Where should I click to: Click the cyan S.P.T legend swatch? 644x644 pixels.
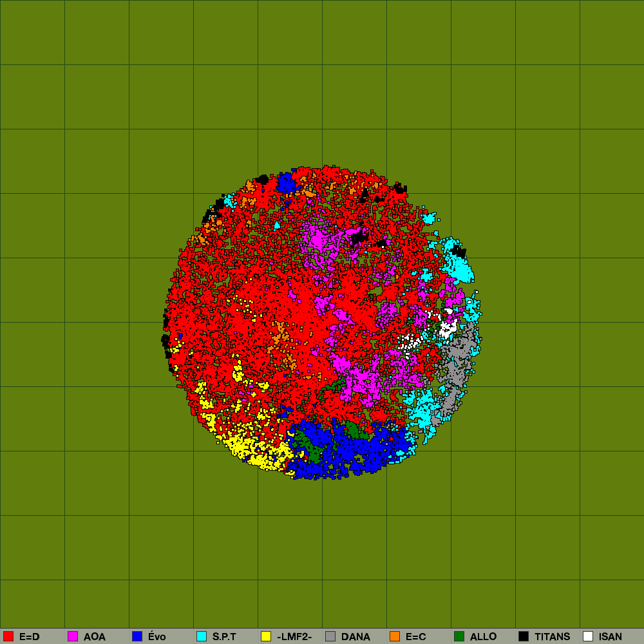tap(202, 636)
